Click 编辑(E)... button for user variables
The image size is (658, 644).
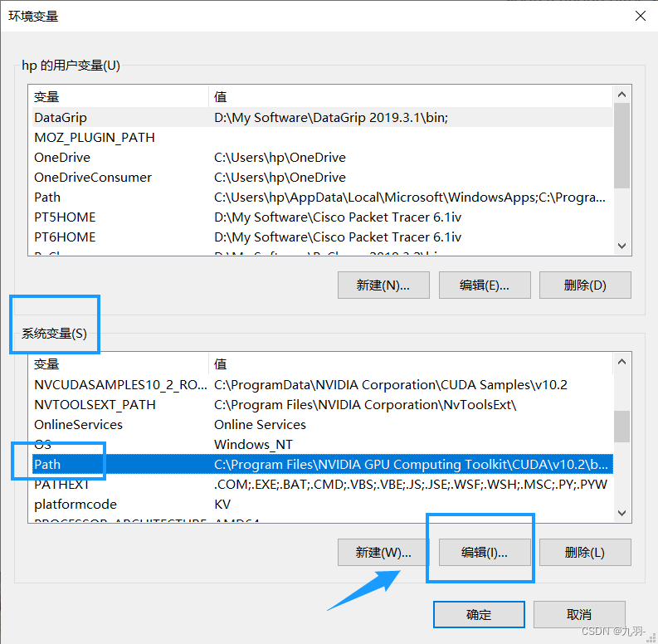(x=485, y=285)
